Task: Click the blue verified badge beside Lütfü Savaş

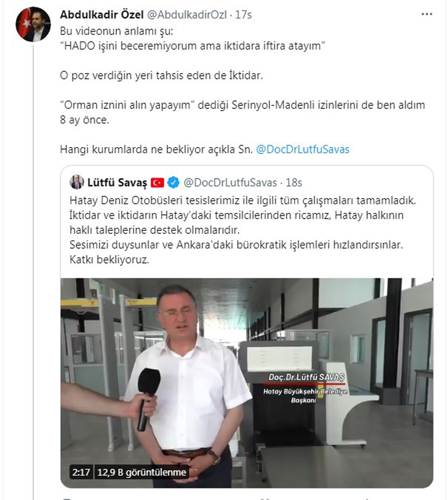Action: [x=174, y=182]
